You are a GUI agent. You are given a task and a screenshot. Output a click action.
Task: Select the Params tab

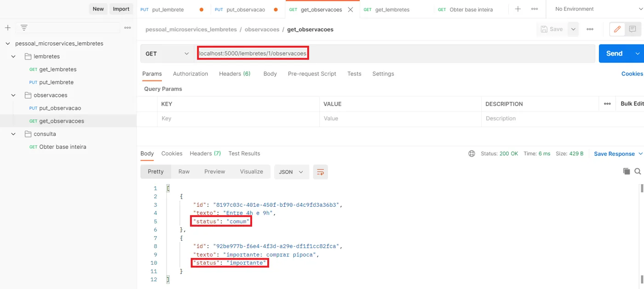click(152, 74)
